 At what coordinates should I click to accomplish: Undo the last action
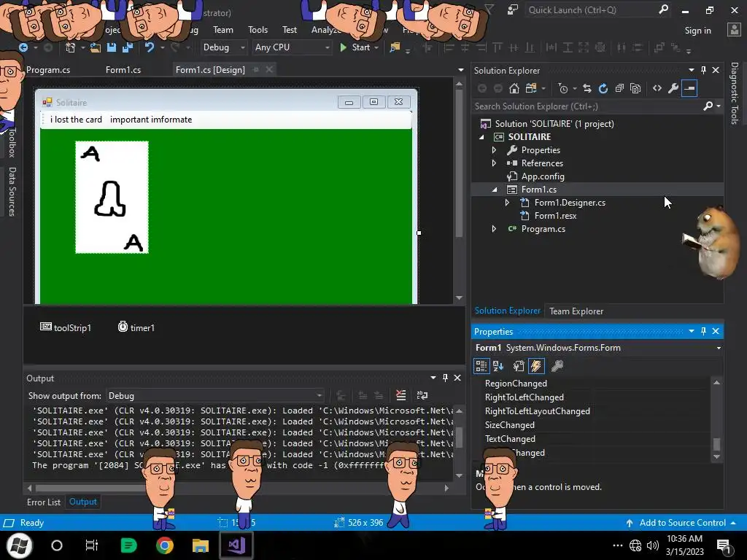click(150, 47)
